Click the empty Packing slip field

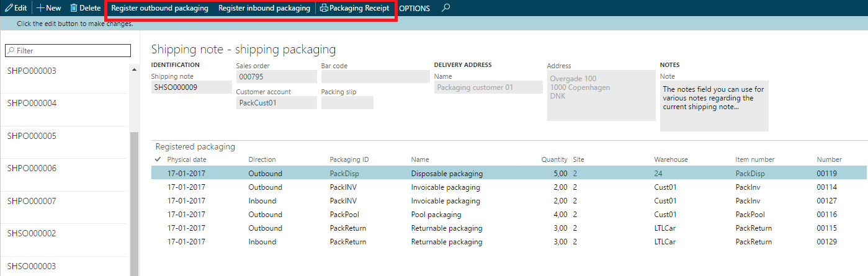coord(347,103)
